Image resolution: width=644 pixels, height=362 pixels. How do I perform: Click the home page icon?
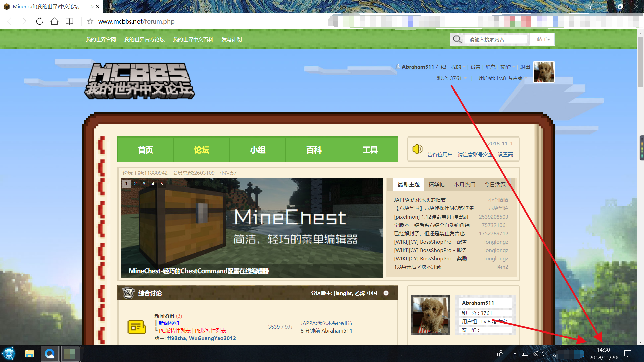click(x=54, y=21)
